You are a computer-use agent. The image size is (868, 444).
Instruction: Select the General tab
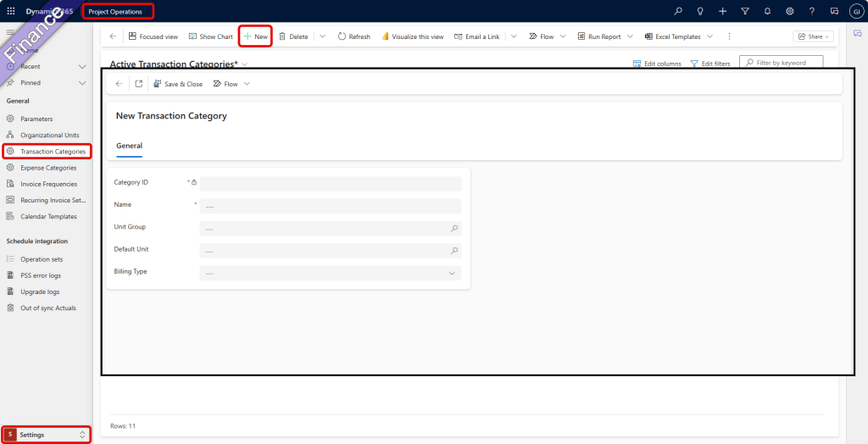point(129,146)
